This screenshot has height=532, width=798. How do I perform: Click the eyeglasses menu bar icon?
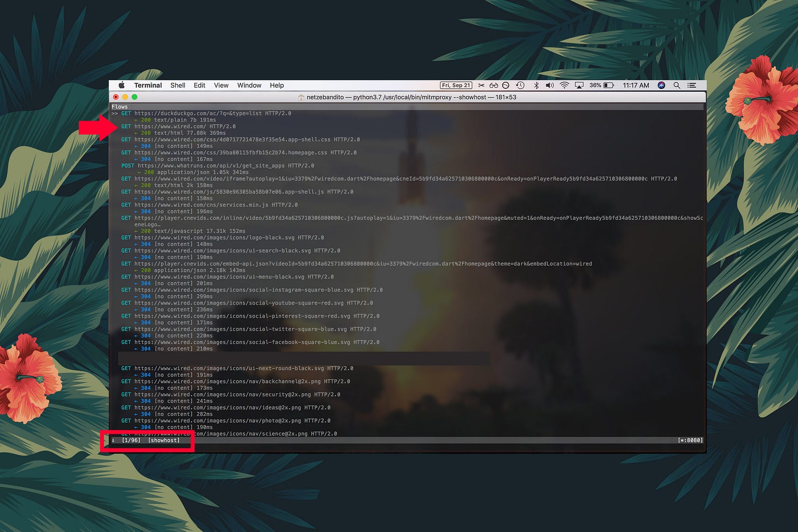[x=494, y=85]
